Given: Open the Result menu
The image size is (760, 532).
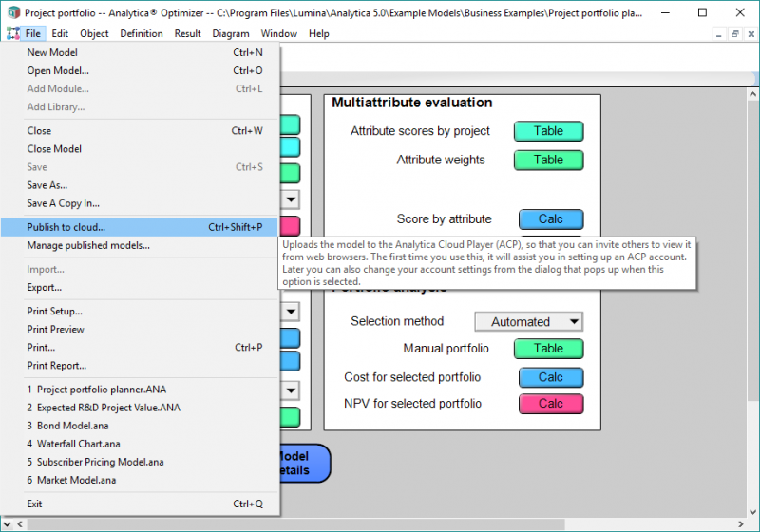Looking at the screenshot, I should [187, 33].
